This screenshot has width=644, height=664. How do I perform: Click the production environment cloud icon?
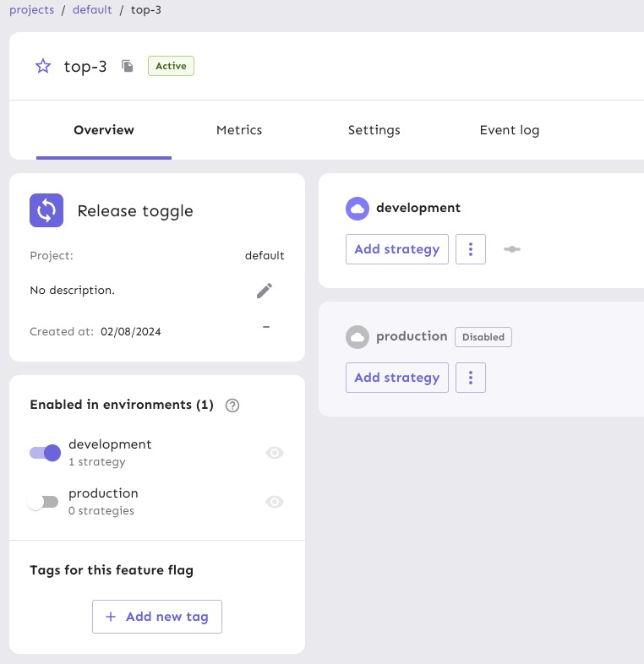(x=357, y=337)
